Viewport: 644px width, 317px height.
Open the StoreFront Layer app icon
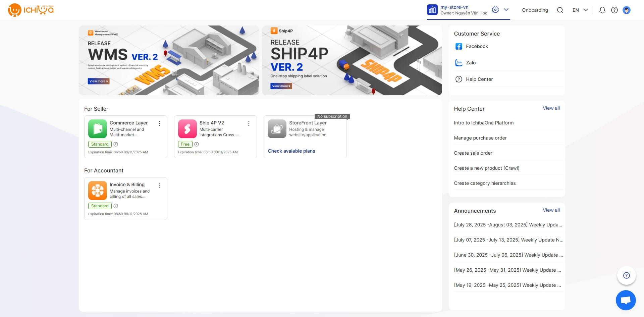point(277,129)
